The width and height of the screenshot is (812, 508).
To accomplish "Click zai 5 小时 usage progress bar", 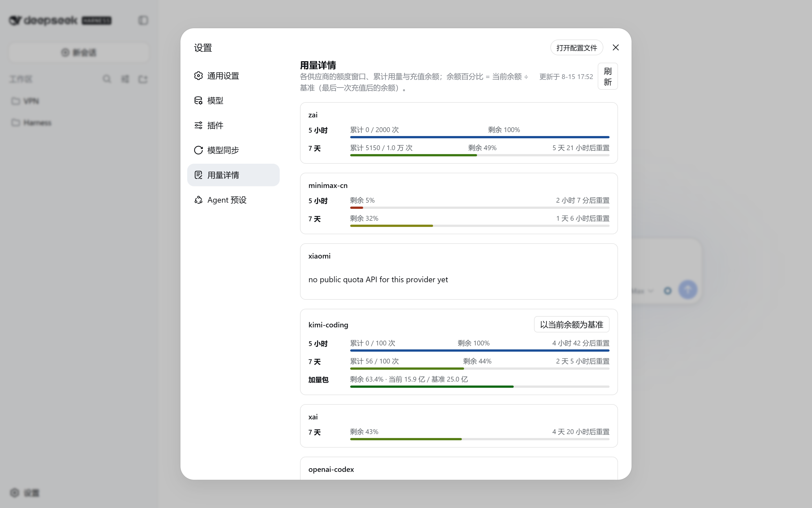I will coord(480,137).
